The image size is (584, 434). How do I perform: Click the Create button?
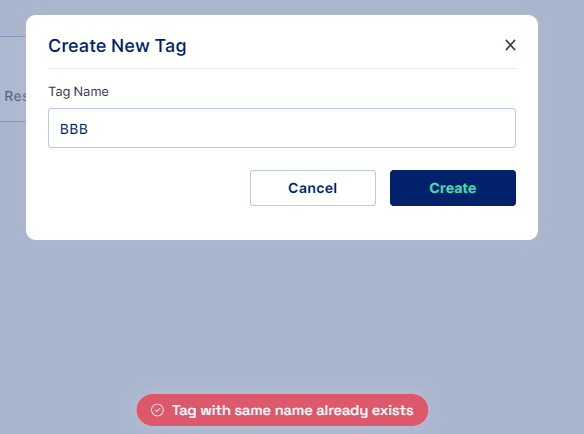click(x=453, y=188)
